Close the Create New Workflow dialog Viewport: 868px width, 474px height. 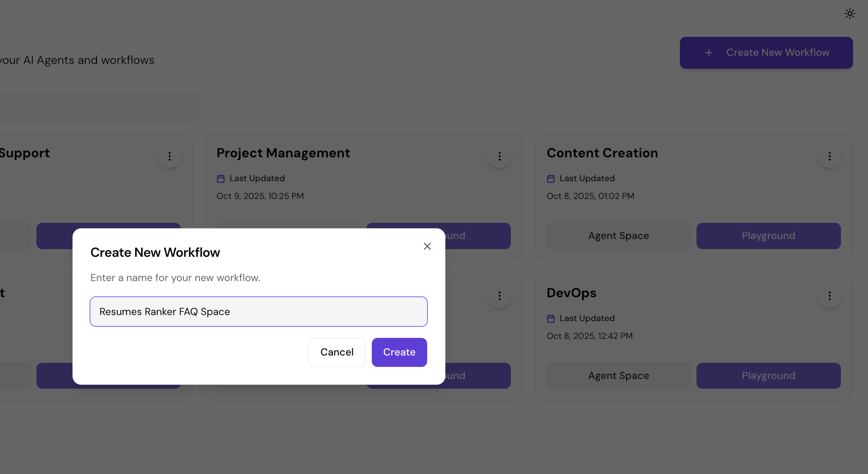pyautogui.click(x=427, y=246)
